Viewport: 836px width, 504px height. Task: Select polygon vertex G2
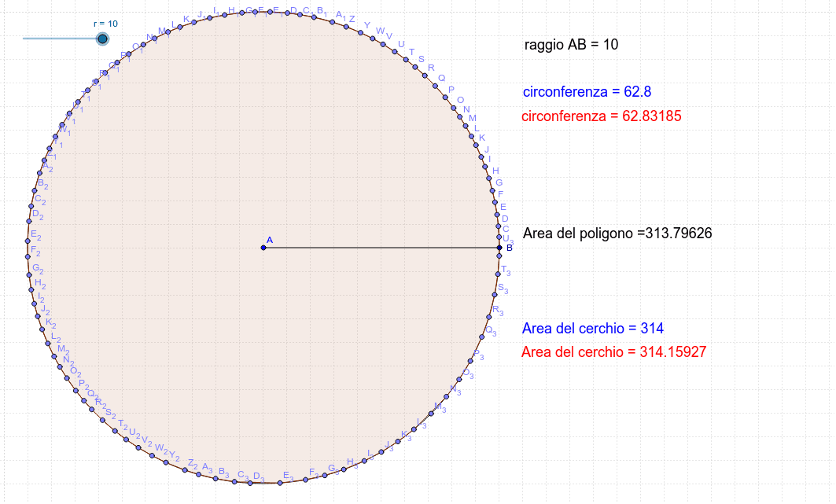[29, 275]
